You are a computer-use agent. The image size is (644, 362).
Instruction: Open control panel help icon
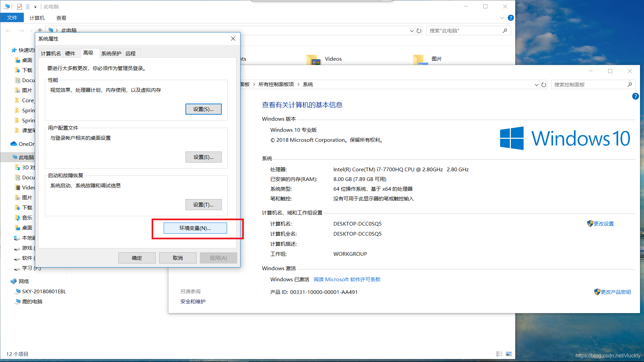pos(635,97)
